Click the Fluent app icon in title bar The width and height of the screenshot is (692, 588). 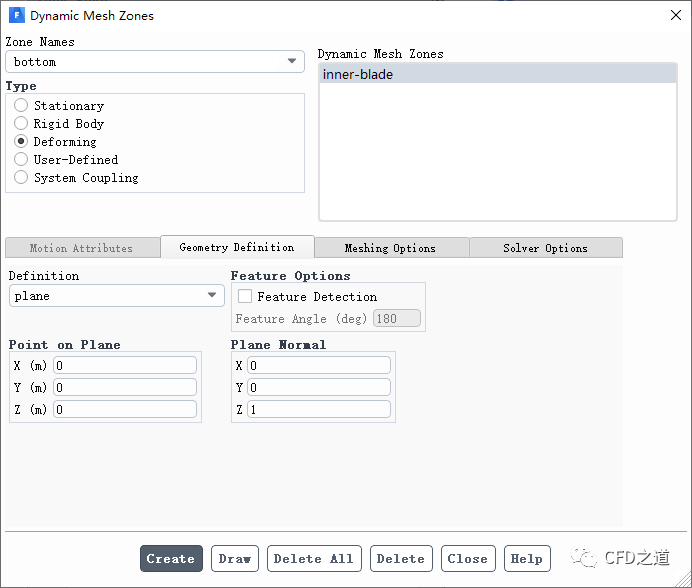tap(16, 16)
